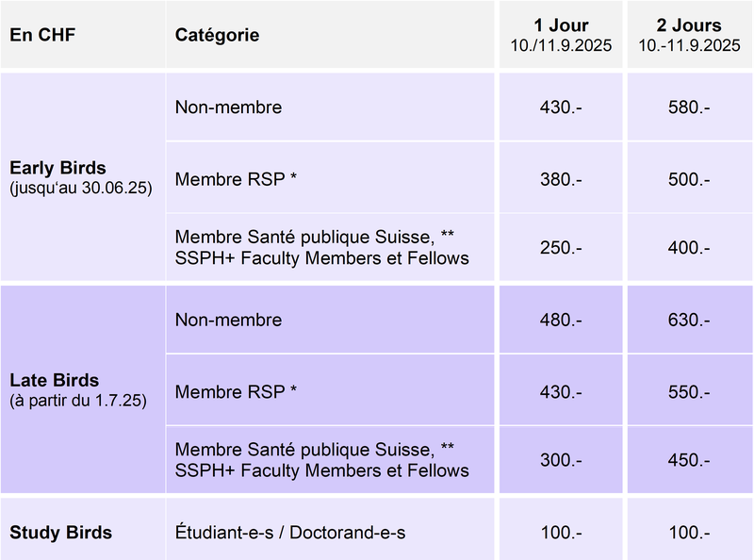Click the 550.- Late Birds RSP price
The height and width of the screenshot is (560, 754).
[690, 391]
